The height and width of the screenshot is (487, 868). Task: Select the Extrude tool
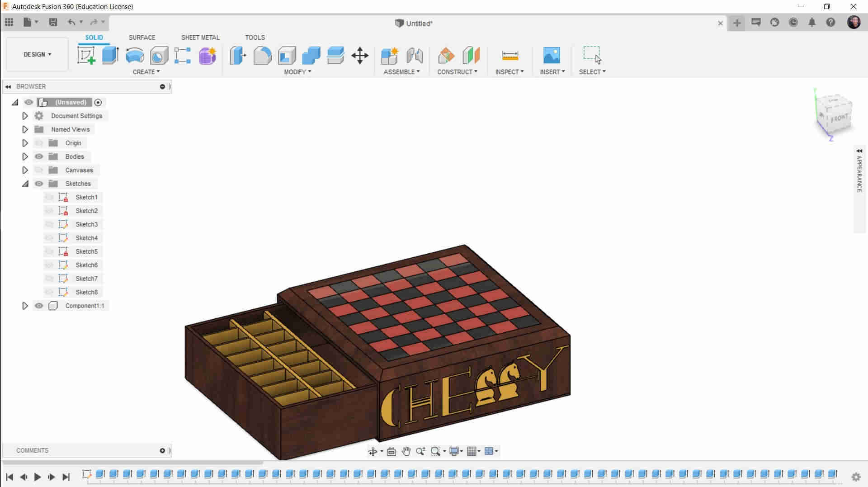(x=110, y=56)
